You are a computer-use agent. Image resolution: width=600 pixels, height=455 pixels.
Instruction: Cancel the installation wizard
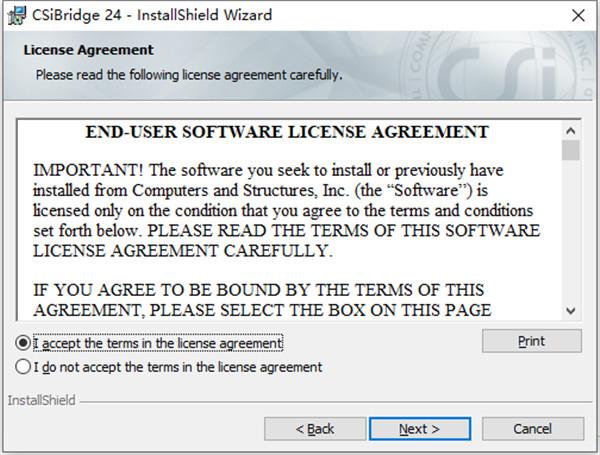tap(533, 429)
